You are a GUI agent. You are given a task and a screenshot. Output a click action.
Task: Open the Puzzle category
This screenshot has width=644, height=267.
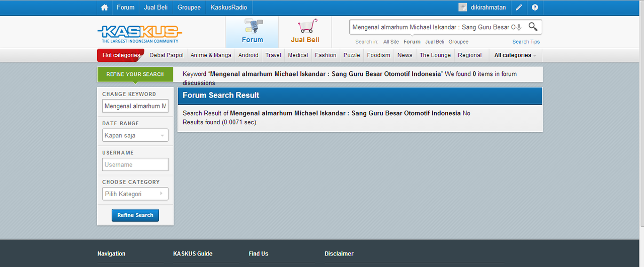(352, 55)
